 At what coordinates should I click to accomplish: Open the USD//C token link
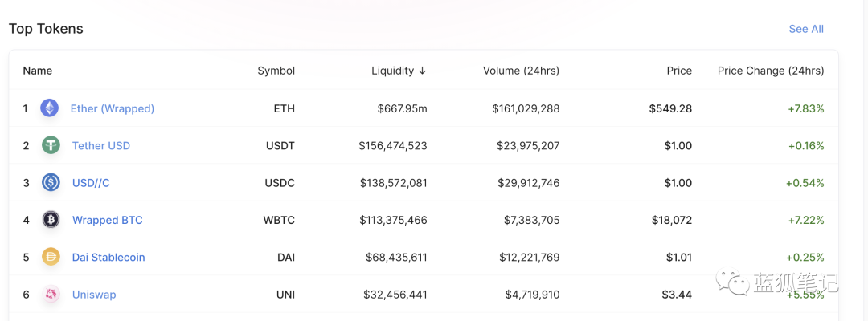pyautogui.click(x=91, y=183)
